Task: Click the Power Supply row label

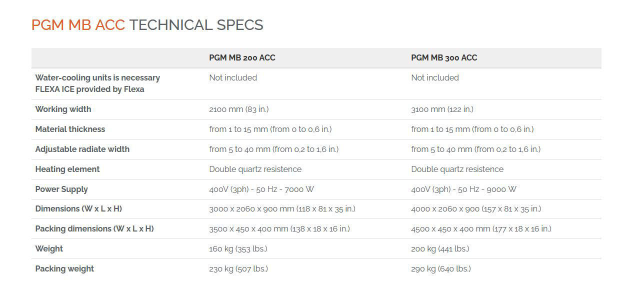Action: pos(61,189)
